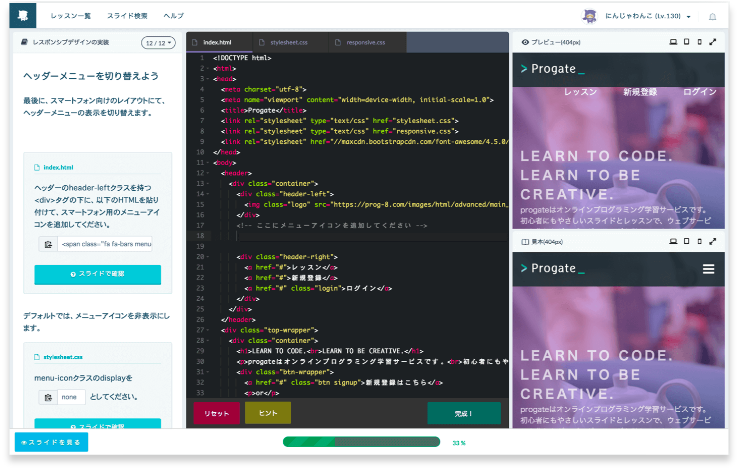Open the ヘルプ menu item
739x470 pixels.
(x=173, y=16)
